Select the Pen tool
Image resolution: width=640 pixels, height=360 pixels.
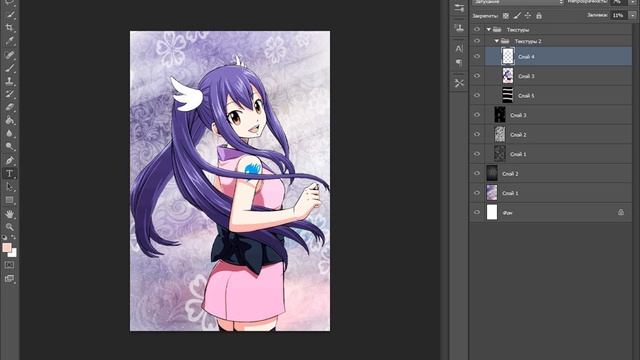9,160
